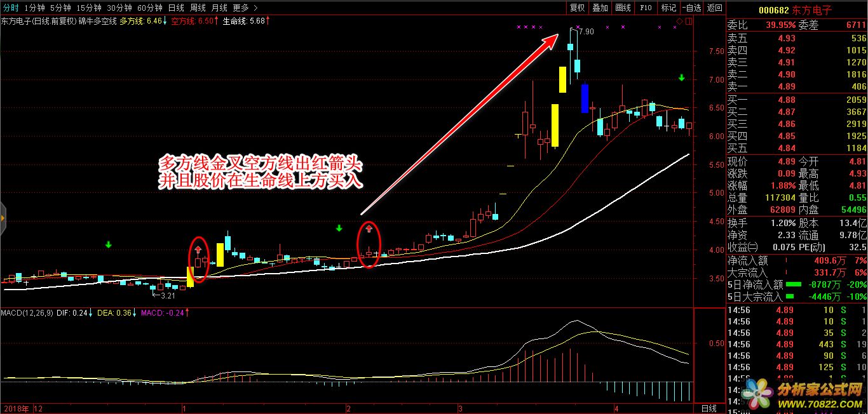Click the 日线 period label at chart bottom
The height and width of the screenshot is (414, 868).
pos(709,408)
